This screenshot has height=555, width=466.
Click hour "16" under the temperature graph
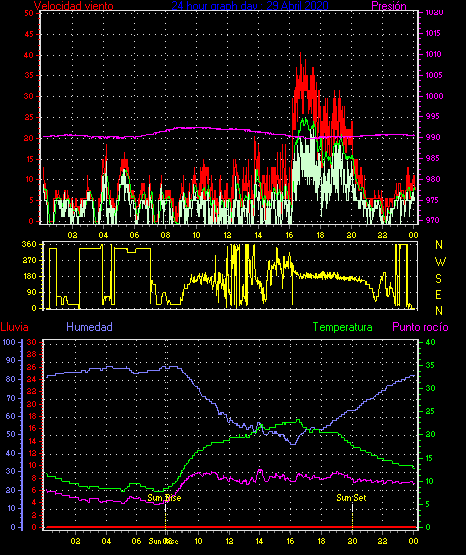290,541
